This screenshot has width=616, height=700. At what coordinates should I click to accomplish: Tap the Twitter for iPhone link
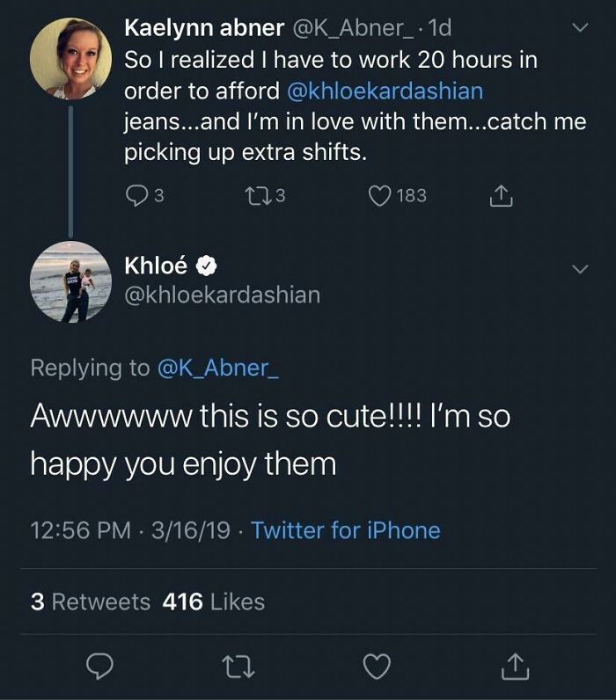tap(345, 530)
